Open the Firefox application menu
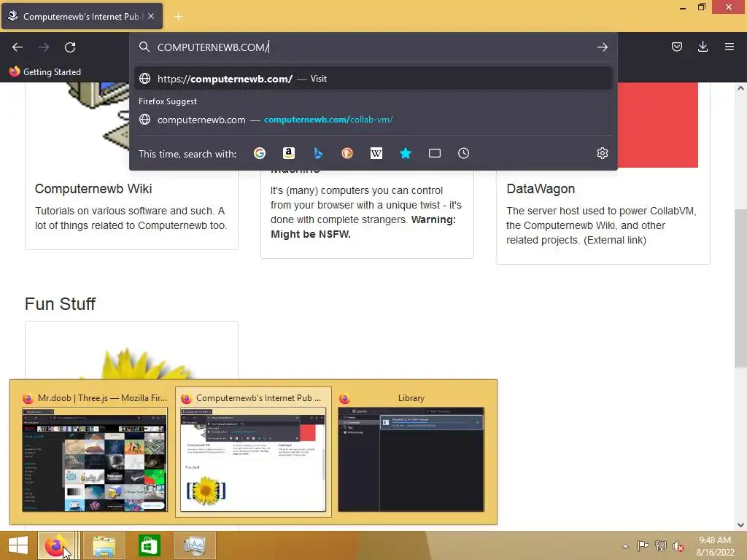 pos(729,47)
